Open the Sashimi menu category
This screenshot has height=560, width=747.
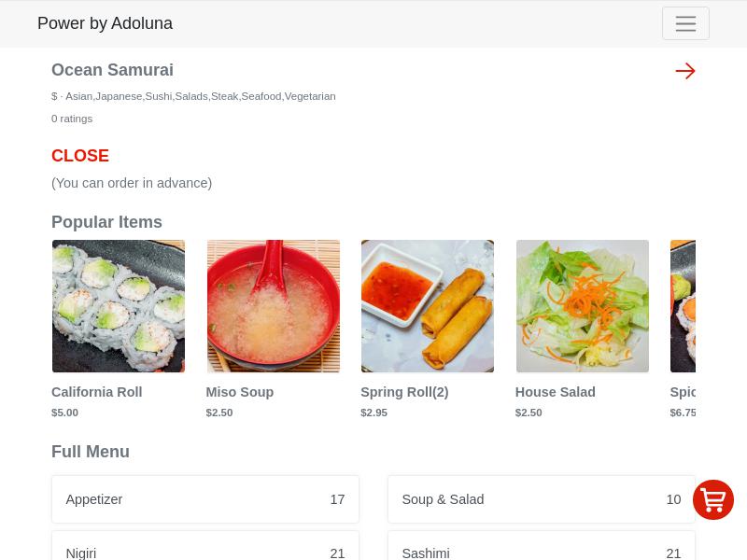[542, 551]
